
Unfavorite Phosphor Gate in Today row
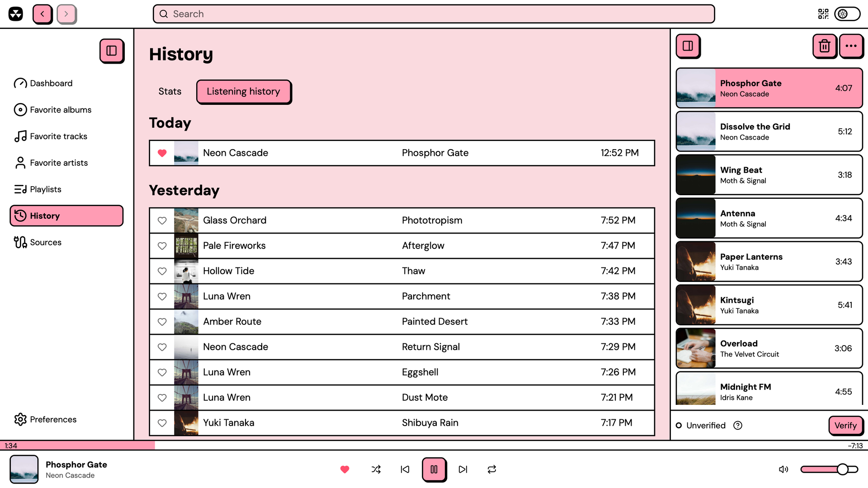[x=162, y=153]
